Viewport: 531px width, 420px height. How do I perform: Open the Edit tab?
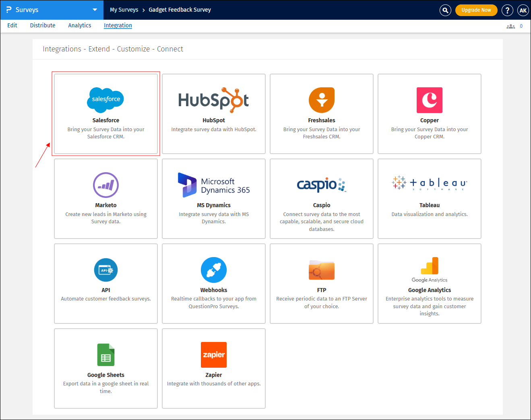[12, 25]
